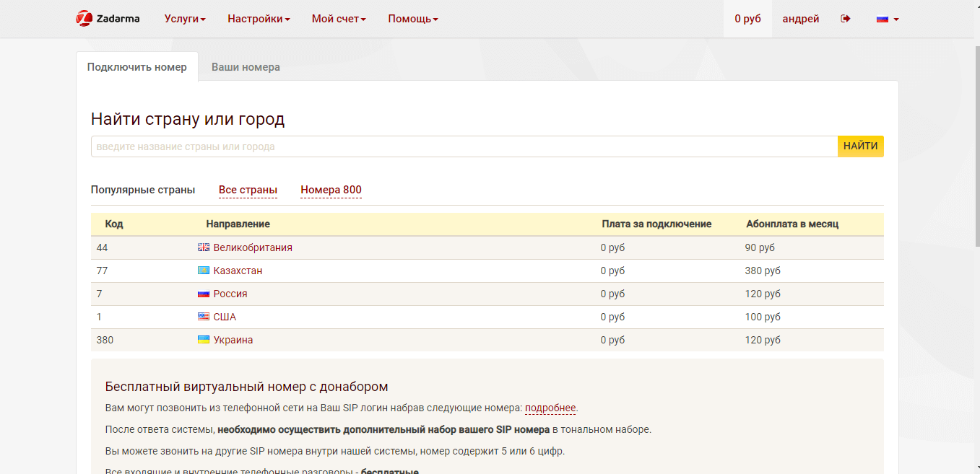Click the logout icon in header
The width and height of the screenshot is (980, 474).
pyautogui.click(x=846, y=19)
